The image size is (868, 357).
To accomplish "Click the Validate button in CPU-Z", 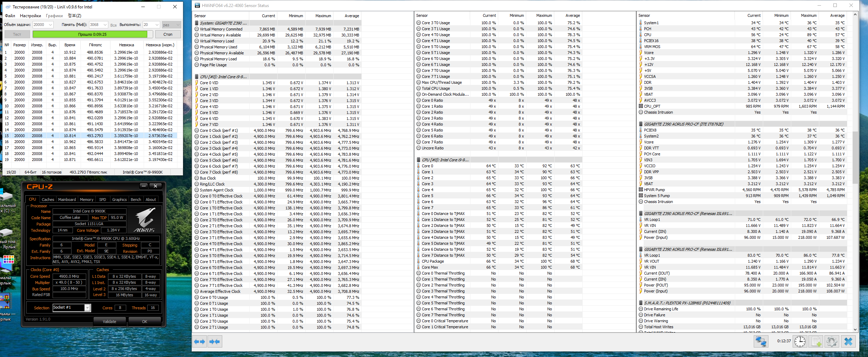I will tap(110, 321).
